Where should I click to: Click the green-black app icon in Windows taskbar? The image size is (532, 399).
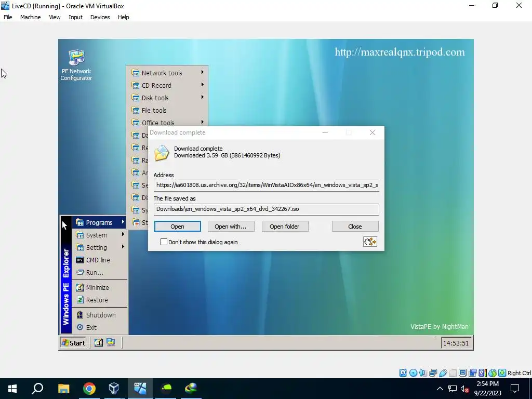coord(166,389)
